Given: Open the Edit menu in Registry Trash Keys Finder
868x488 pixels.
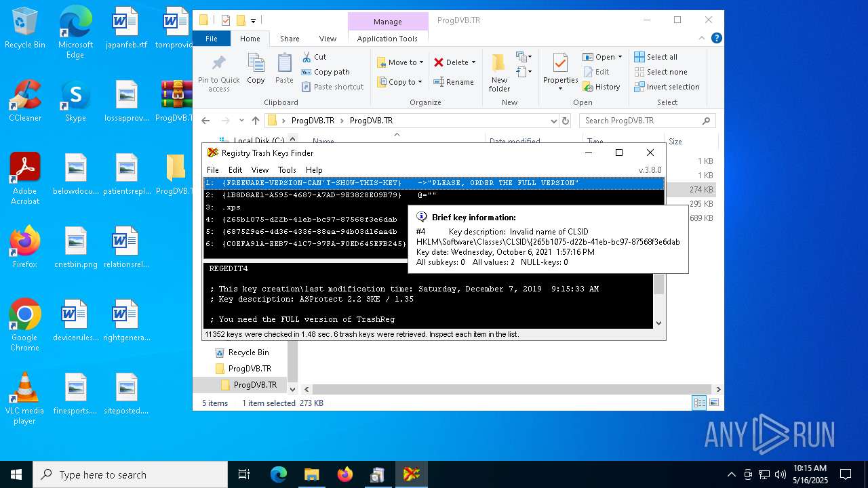Looking at the screenshot, I should coord(235,170).
